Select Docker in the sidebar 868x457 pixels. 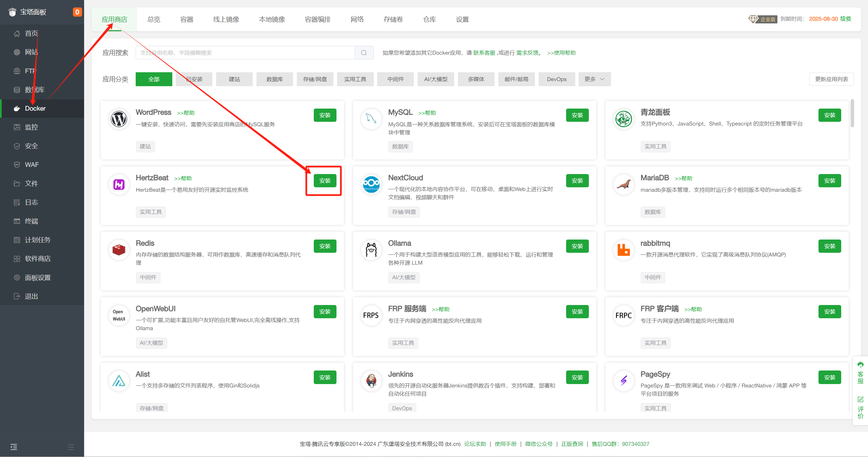pos(42,108)
